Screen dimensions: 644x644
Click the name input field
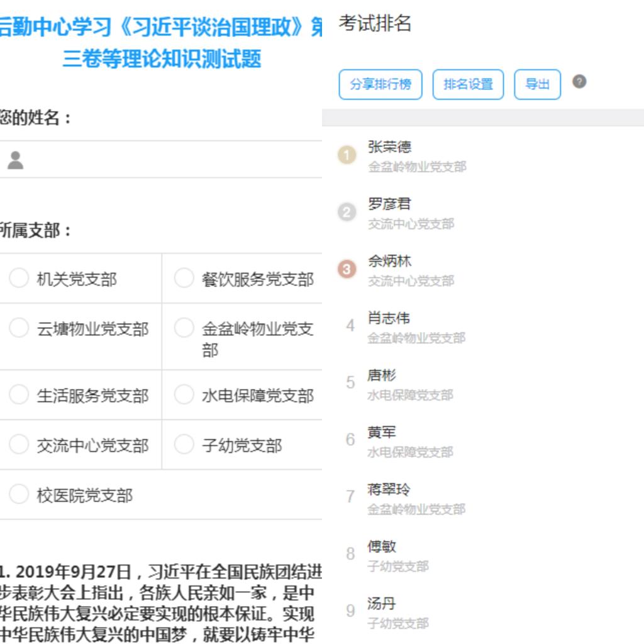point(170,160)
